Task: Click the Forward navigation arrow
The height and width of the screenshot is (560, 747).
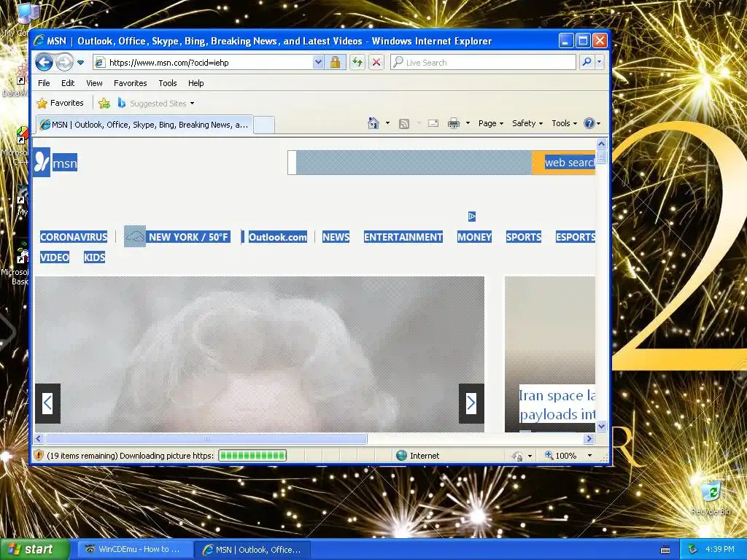Action: tap(64, 63)
